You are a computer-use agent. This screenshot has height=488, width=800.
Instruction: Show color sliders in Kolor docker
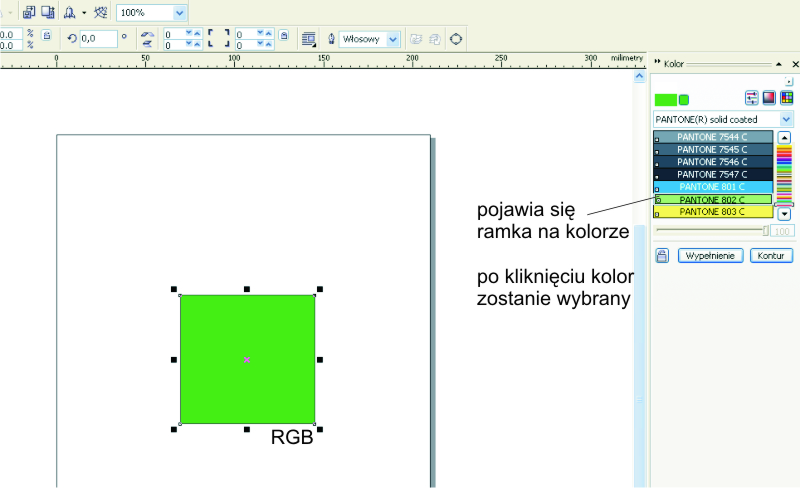pos(752,98)
